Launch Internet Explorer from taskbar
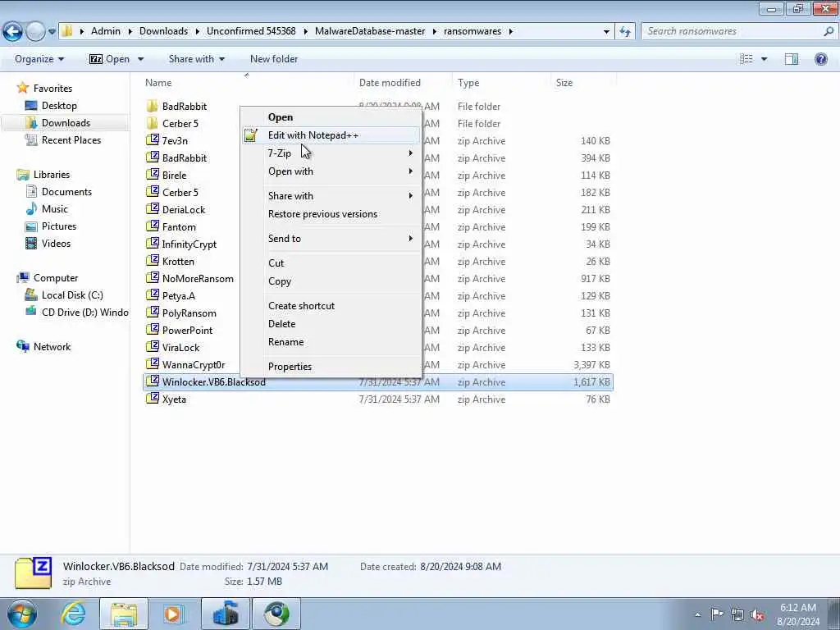Screen dimensions: 840x630 pyautogui.click(x=73, y=614)
